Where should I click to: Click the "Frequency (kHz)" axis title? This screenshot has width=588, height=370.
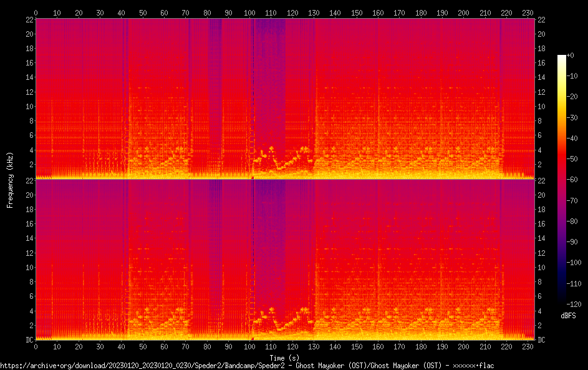coord(10,180)
